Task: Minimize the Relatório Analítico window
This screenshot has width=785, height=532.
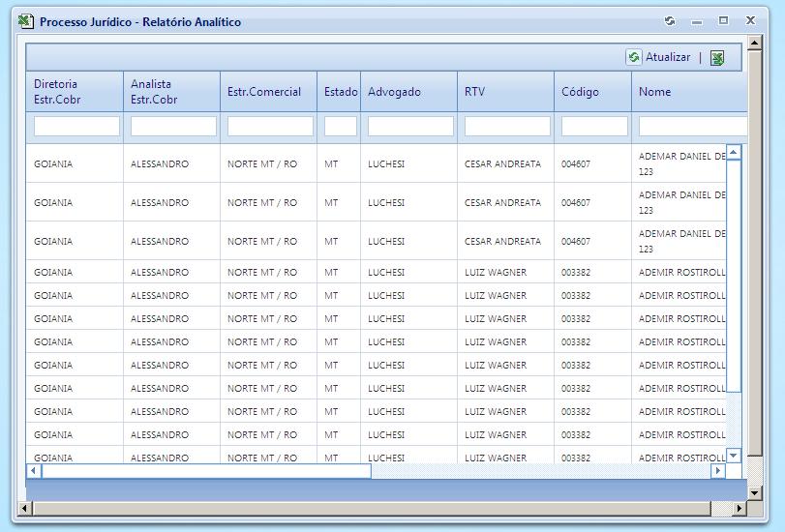Action: click(x=697, y=21)
